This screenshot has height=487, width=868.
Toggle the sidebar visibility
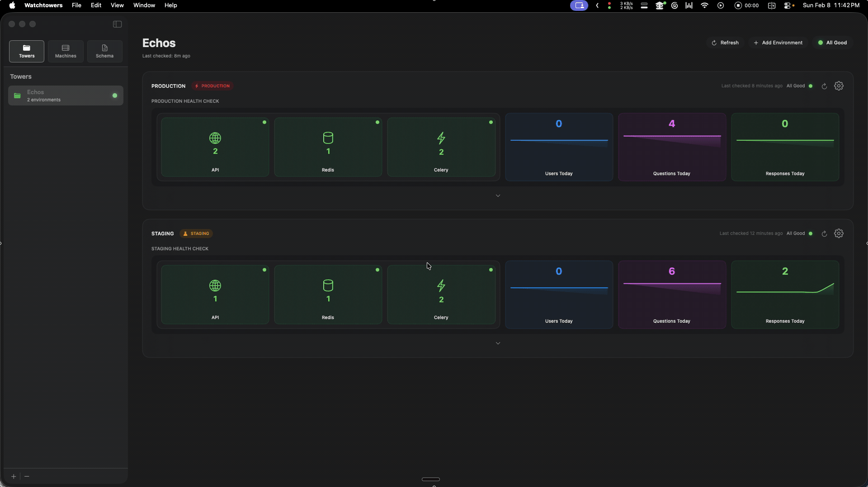[117, 24]
